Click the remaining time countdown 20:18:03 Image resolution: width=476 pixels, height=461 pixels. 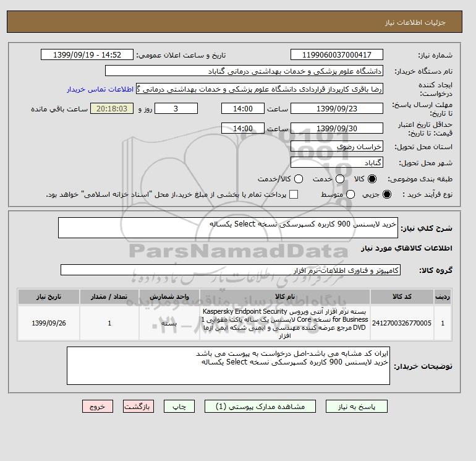click(112, 108)
